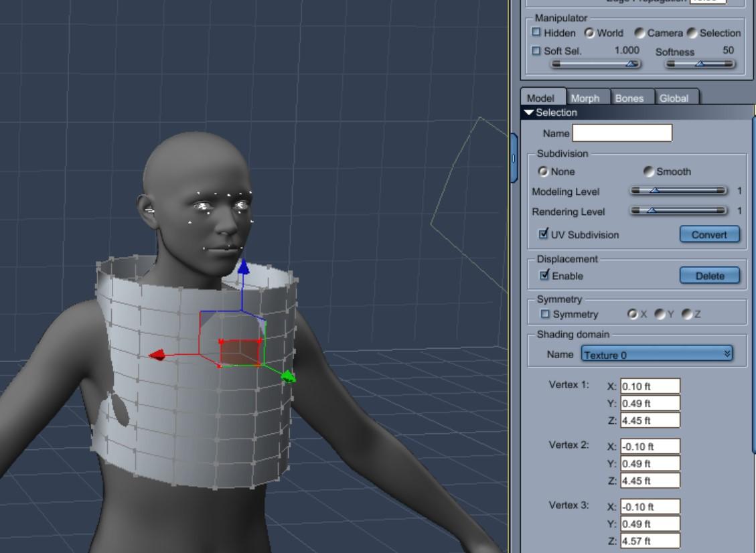Click the Vertex 3 Y field
Screen dimensions: 756x553
point(650,524)
